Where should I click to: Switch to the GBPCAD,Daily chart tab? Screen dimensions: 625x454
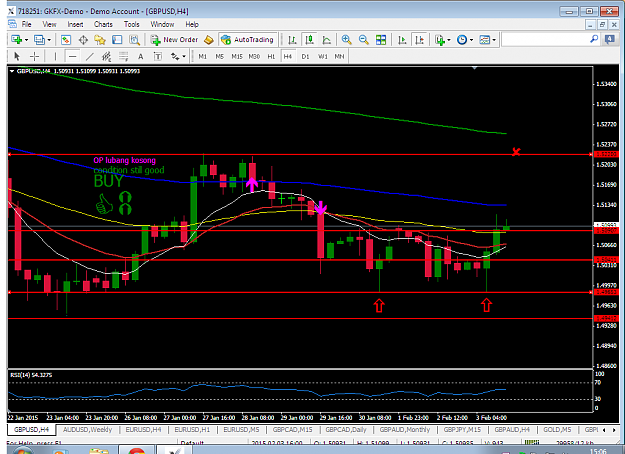[x=346, y=430]
